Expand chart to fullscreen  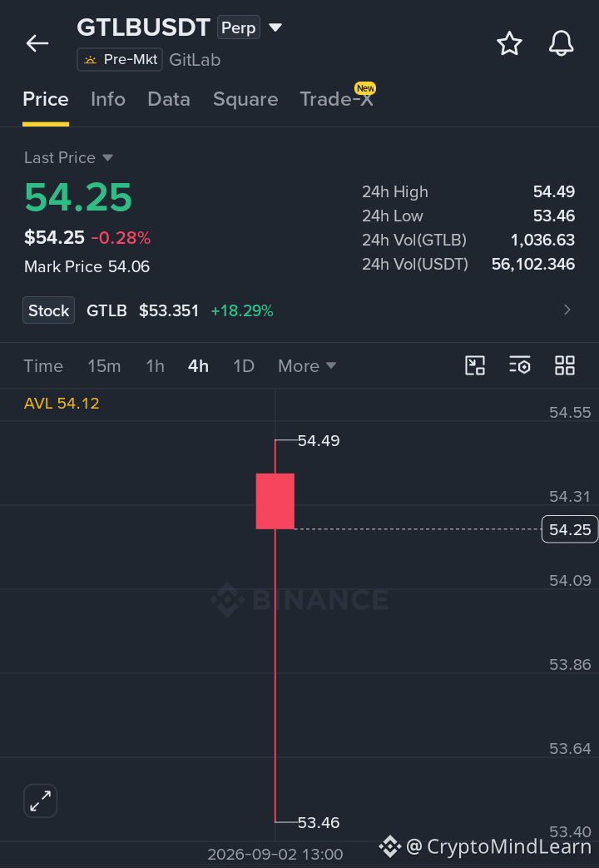[x=41, y=801]
